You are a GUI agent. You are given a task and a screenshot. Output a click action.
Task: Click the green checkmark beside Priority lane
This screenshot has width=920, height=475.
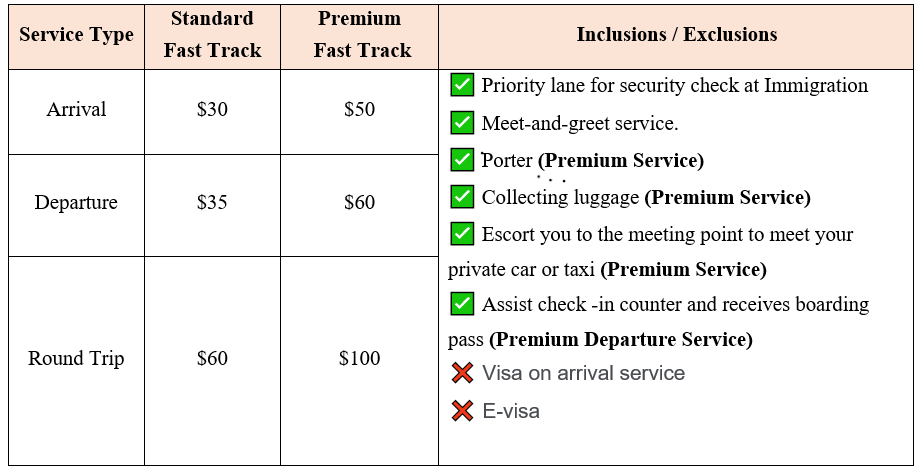pos(462,85)
